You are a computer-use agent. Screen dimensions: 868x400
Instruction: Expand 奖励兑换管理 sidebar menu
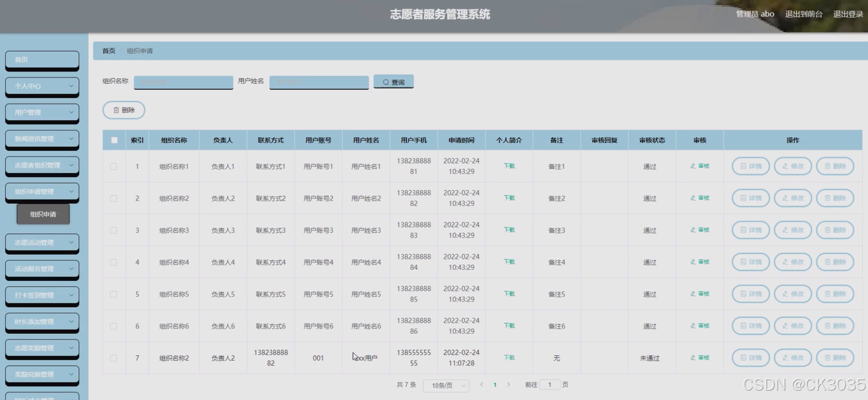coord(42,375)
